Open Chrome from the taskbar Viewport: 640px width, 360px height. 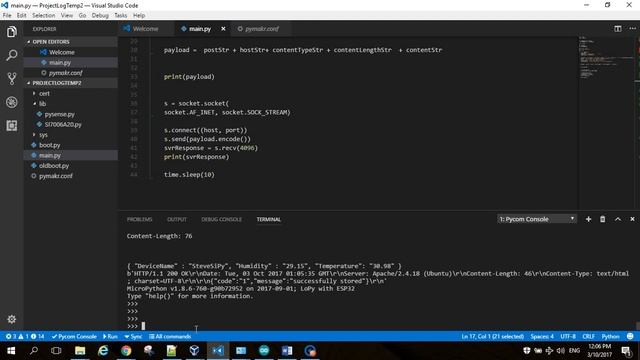point(126,351)
